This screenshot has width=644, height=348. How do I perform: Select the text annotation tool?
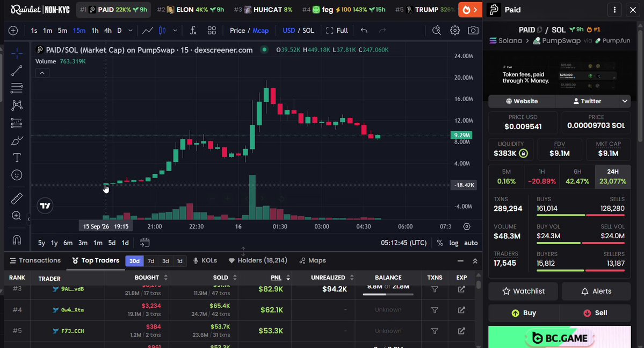(17, 158)
